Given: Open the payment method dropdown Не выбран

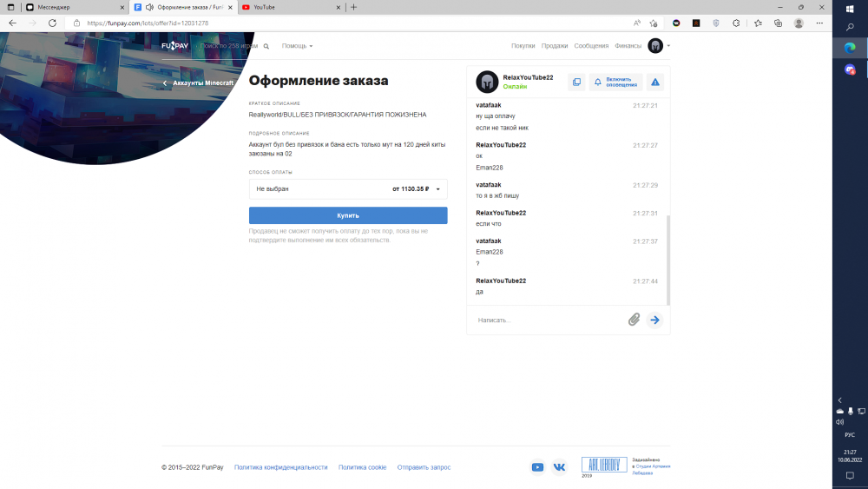Looking at the screenshot, I should tap(348, 188).
